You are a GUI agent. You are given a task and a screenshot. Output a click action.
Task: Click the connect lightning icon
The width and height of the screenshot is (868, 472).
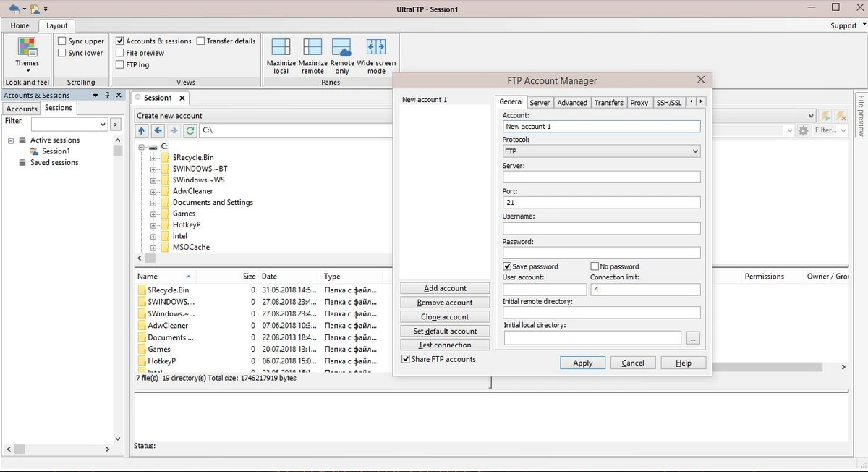coord(825,116)
